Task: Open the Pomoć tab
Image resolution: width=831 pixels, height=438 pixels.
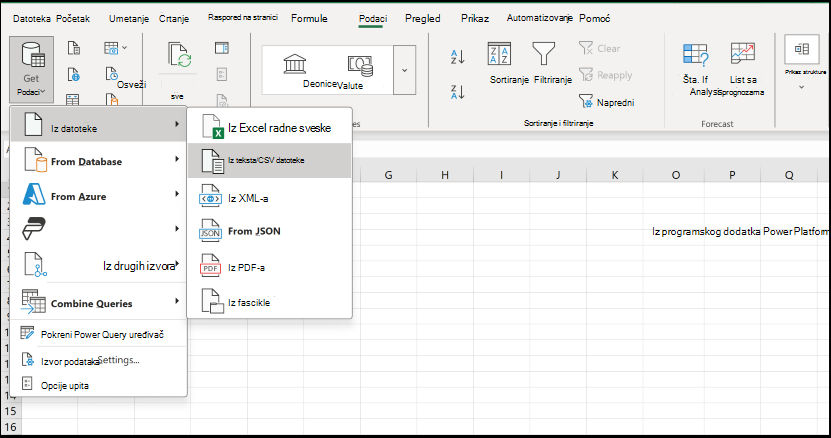Action: tap(595, 19)
